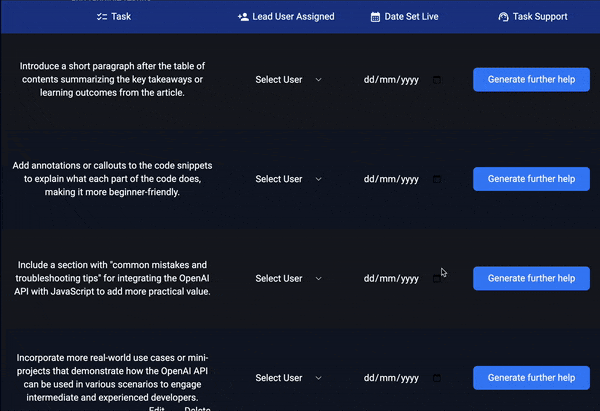Image resolution: width=600 pixels, height=411 pixels.
Task: Click the date field of real-world use cases task
Action: pos(402,378)
